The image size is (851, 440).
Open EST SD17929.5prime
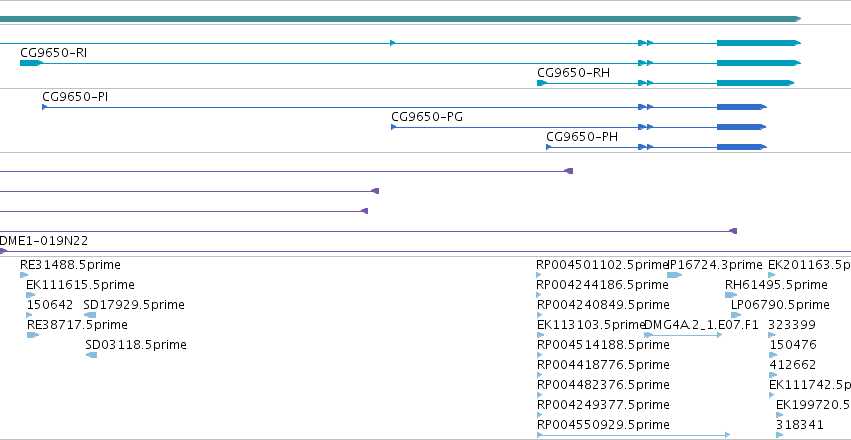click(134, 305)
